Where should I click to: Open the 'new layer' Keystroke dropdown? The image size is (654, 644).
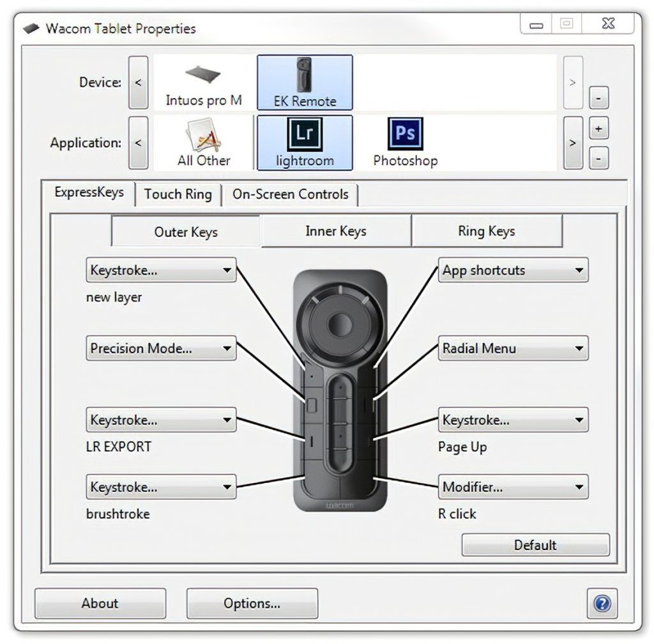point(161,270)
